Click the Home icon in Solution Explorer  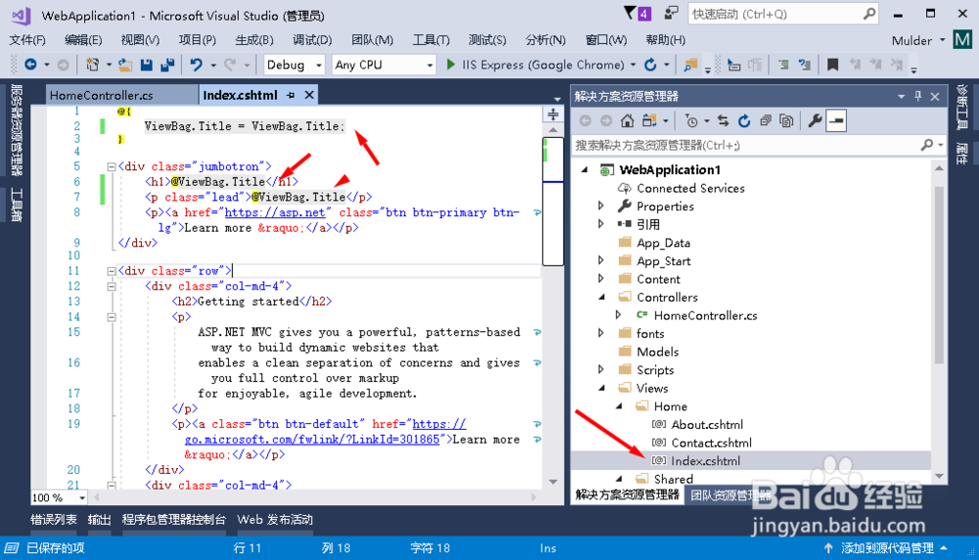pos(628,120)
